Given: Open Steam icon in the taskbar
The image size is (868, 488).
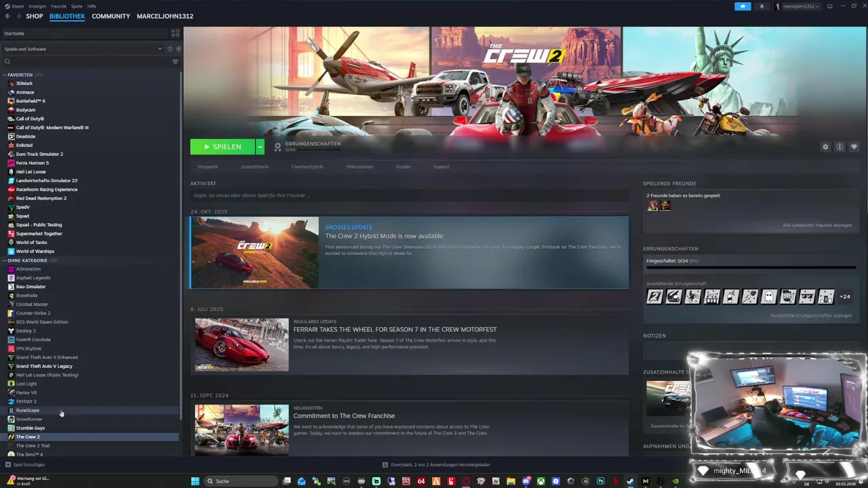Looking at the screenshot, I should (630, 481).
